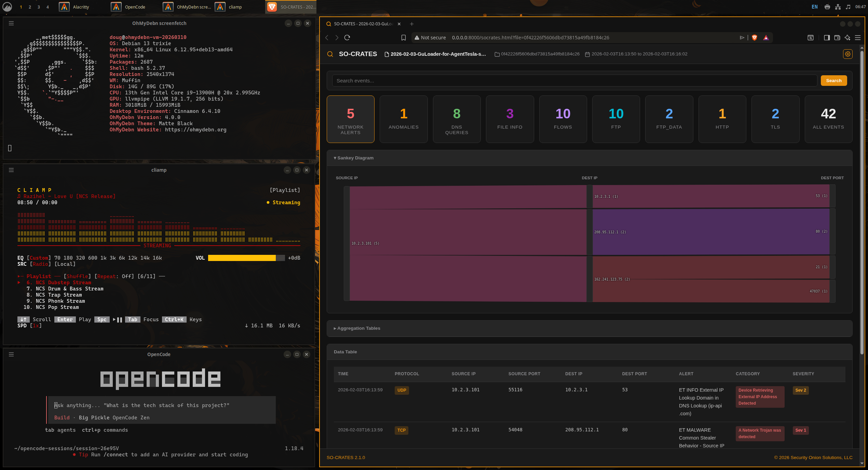Close the SO-CRATES browser tab
The image size is (868, 470).
point(399,24)
